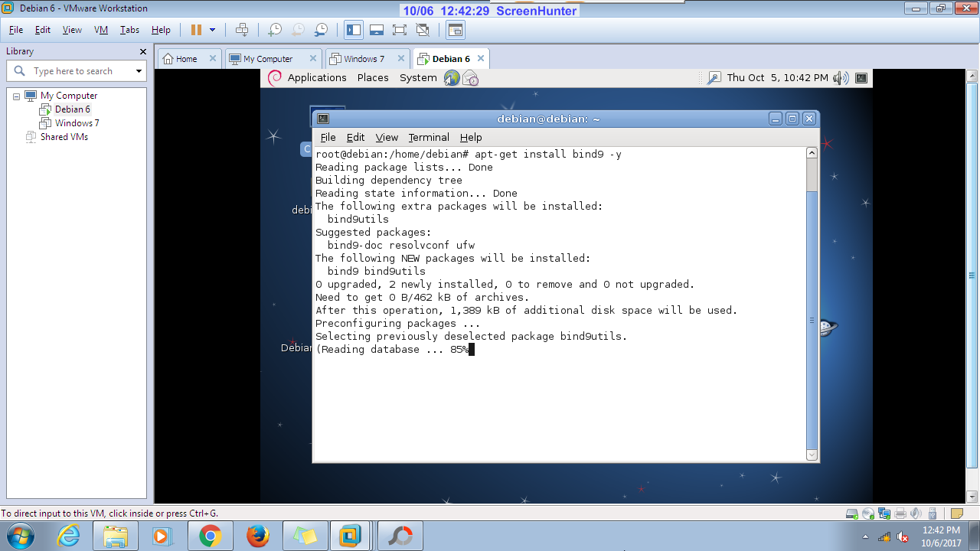The image size is (980, 551).
Task: Click the CD/DVD drive status icon
Action: click(x=868, y=514)
